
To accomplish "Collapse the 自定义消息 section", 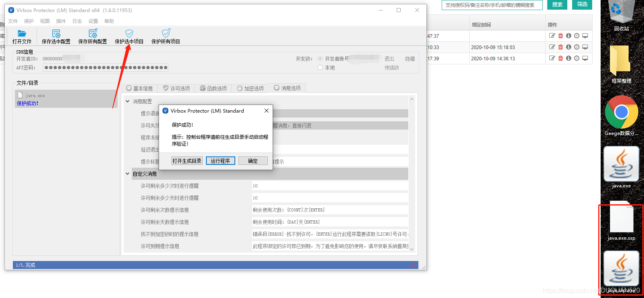I will point(128,174).
